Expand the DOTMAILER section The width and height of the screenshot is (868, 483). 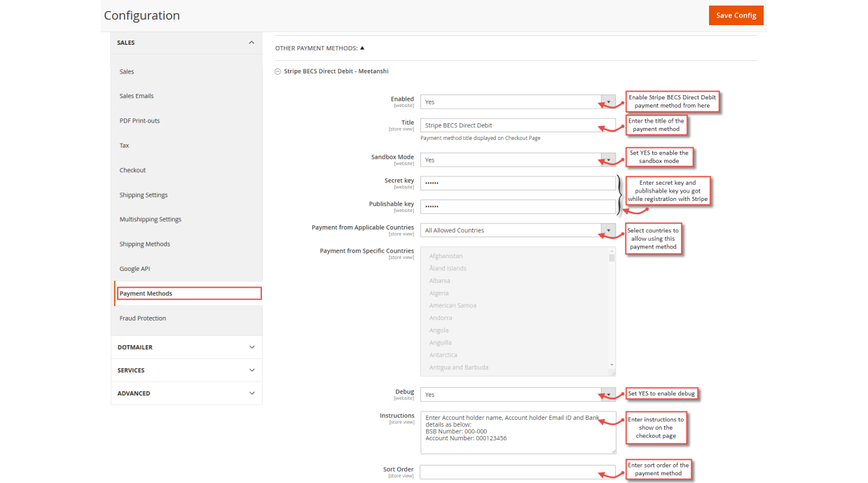[186, 347]
